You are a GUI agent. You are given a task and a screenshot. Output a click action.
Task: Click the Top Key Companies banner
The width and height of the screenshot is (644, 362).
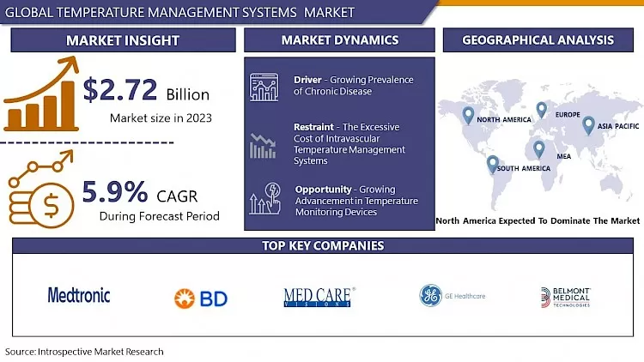(x=322, y=246)
